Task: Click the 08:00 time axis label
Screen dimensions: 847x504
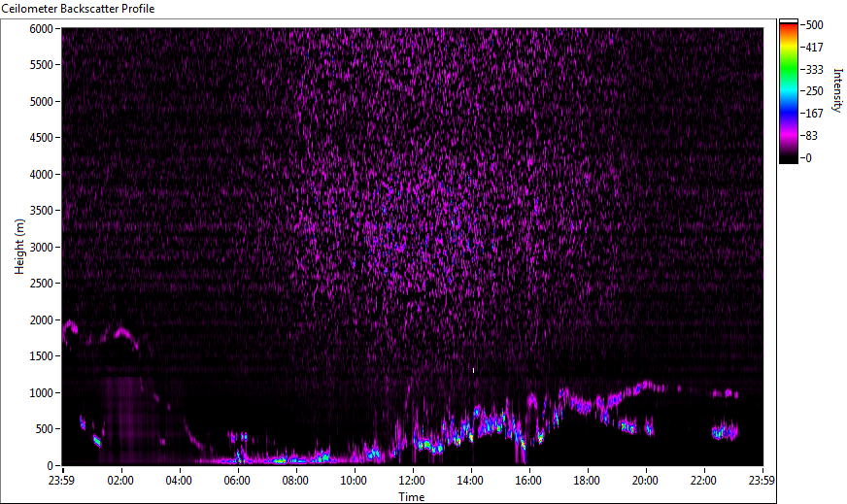Action: pyautogui.click(x=295, y=481)
